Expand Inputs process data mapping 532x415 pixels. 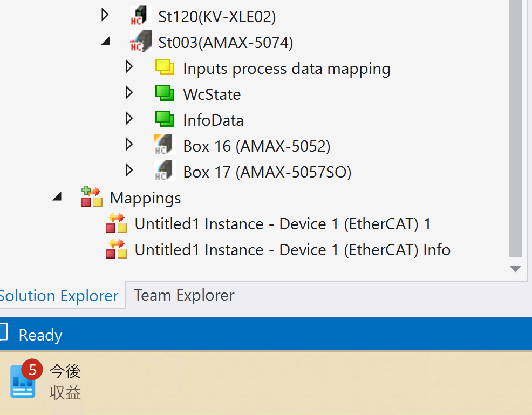[x=129, y=67]
